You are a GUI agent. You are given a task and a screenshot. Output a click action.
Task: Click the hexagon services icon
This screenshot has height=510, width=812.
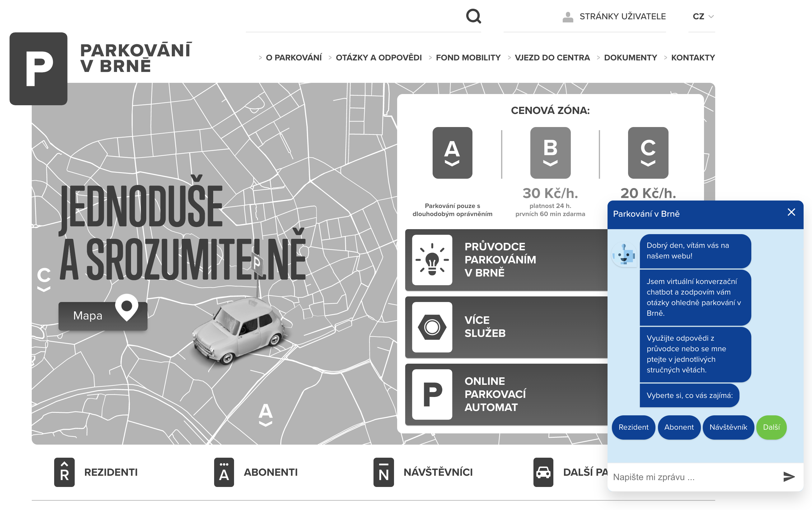[x=432, y=327]
